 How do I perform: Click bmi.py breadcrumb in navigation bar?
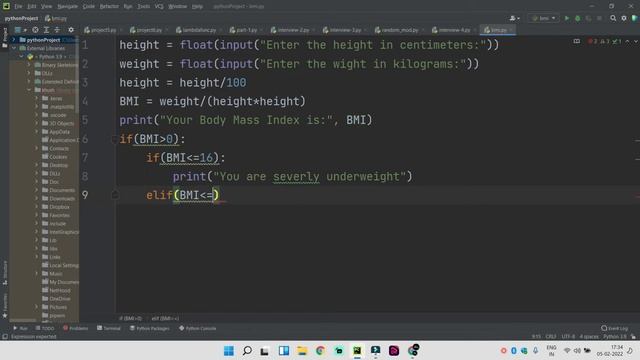click(x=56, y=18)
